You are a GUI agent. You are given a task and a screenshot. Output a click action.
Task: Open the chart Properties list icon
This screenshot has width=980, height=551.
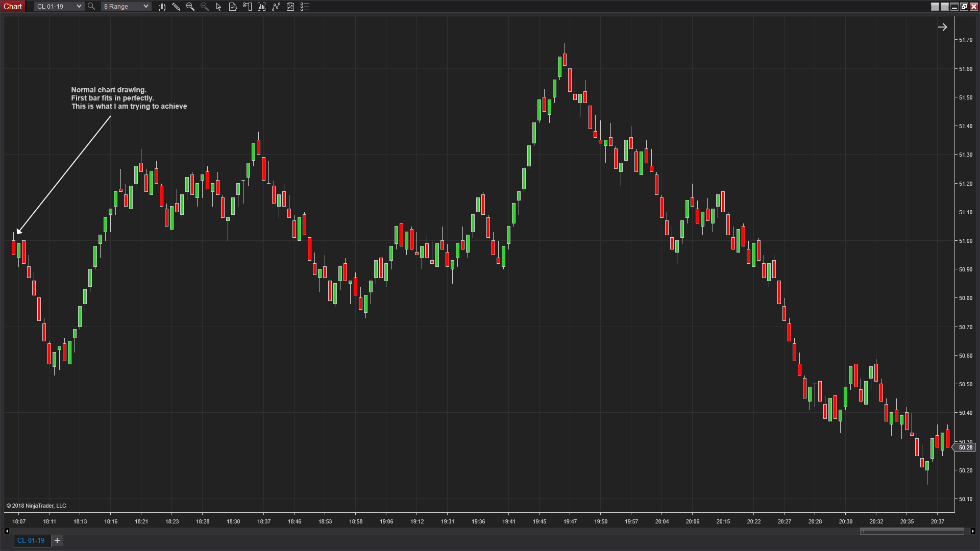(305, 7)
